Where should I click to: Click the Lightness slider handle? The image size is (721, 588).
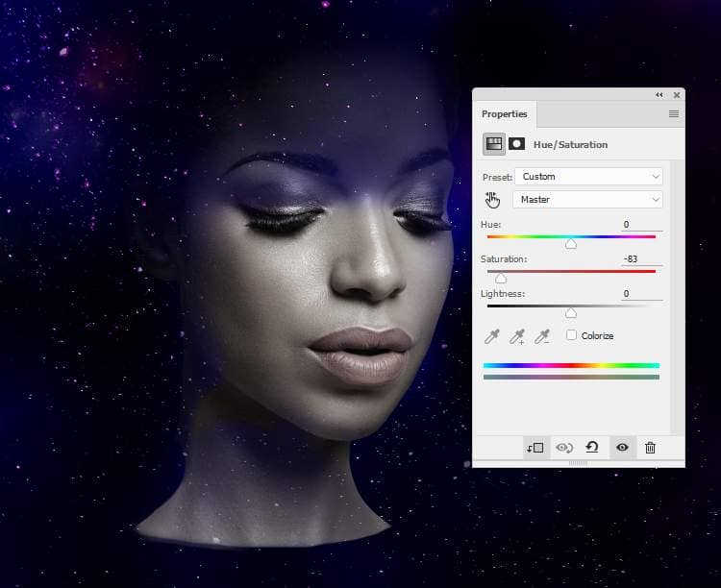pyautogui.click(x=571, y=313)
